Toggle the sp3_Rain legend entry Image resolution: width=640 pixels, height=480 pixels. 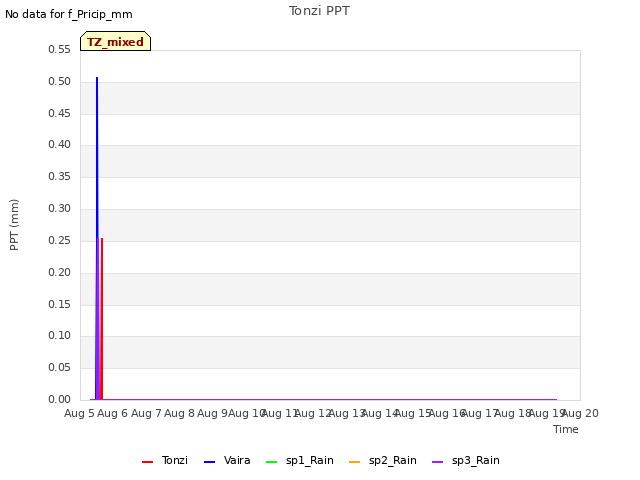point(466,460)
